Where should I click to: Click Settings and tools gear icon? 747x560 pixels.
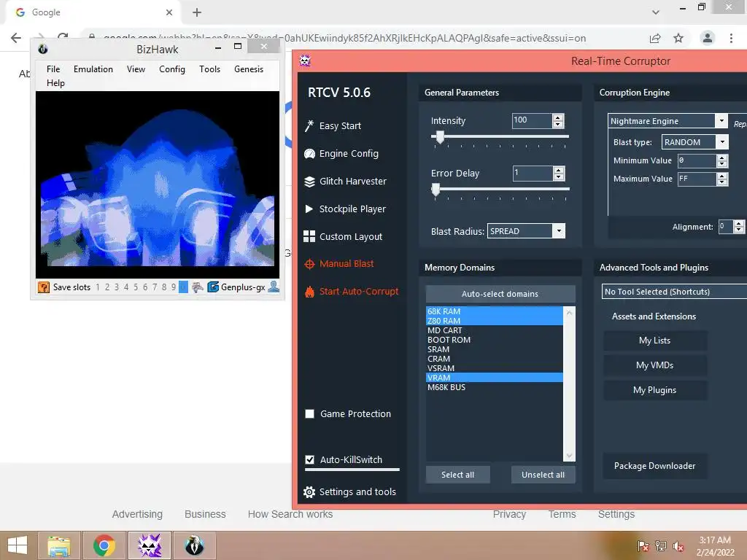pos(309,492)
